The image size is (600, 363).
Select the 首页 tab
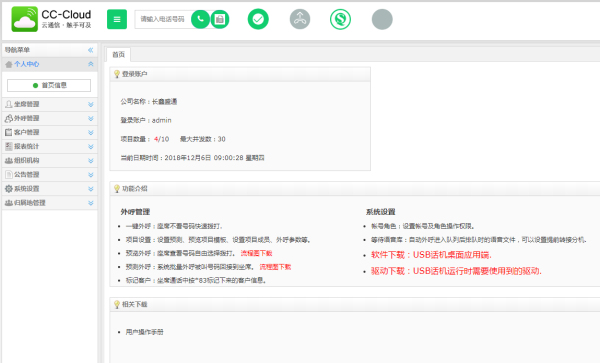[119, 54]
